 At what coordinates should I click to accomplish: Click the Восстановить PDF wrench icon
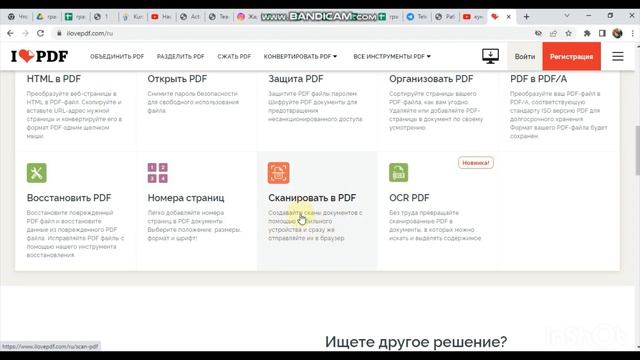(37, 173)
